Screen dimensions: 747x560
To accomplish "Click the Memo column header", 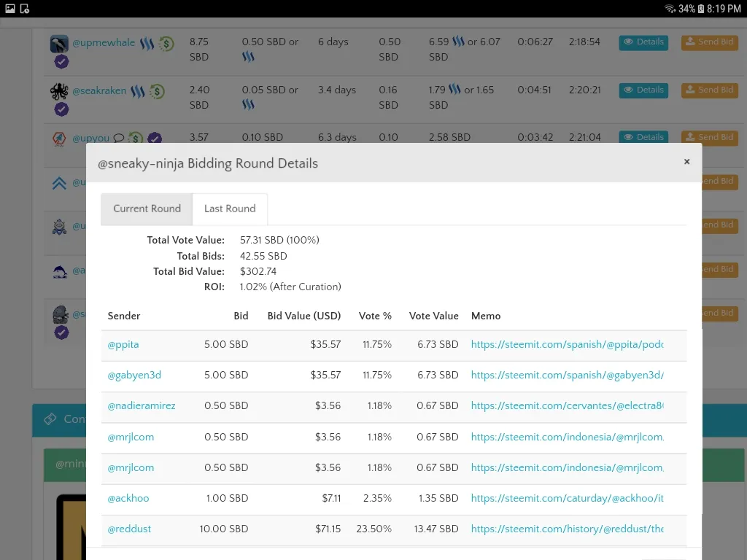I will point(486,316).
